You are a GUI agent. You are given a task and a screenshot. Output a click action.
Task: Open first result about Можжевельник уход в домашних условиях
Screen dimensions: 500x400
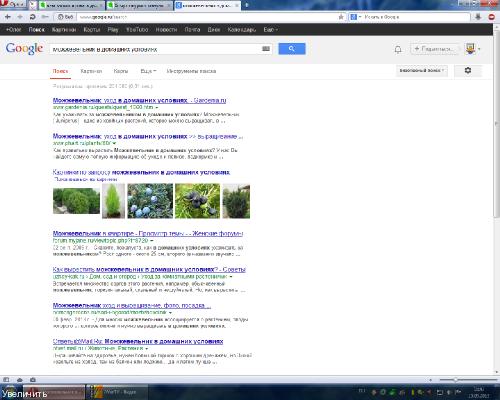139,100
